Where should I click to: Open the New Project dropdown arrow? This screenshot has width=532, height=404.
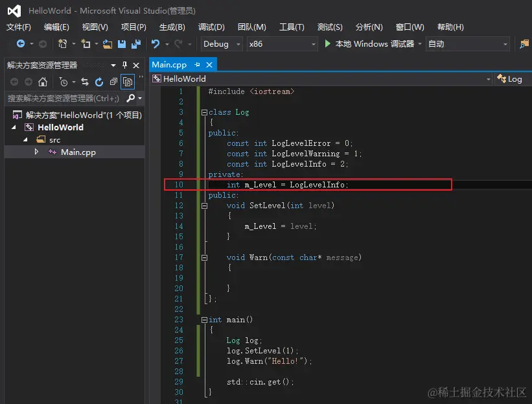point(73,44)
